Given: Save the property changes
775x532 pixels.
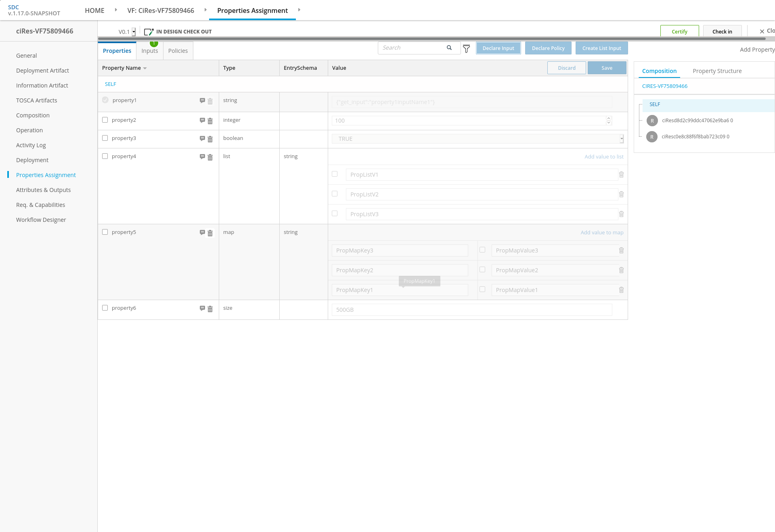Looking at the screenshot, I should [x=607, y=68].
